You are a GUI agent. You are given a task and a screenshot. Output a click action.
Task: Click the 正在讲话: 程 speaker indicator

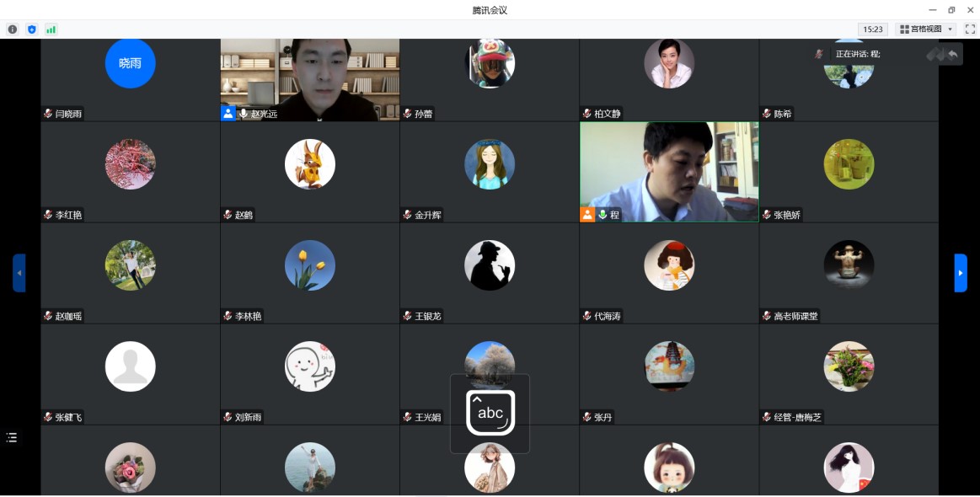[858, 55]
